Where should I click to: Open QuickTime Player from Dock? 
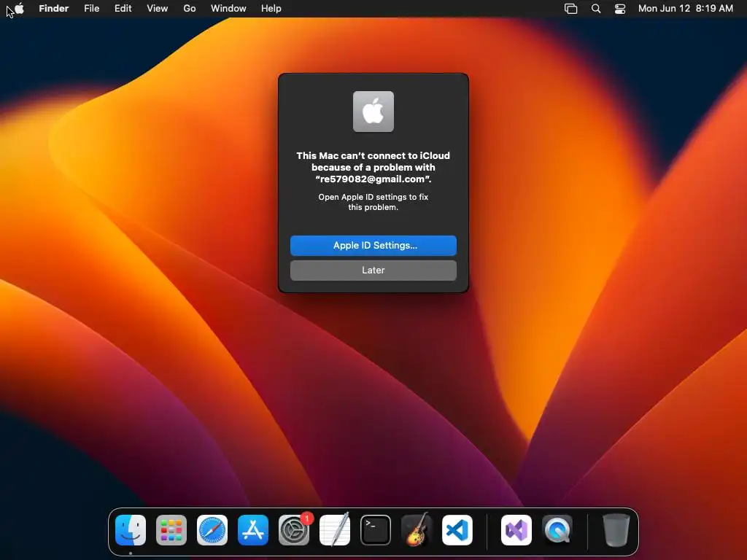pos(557,530)
